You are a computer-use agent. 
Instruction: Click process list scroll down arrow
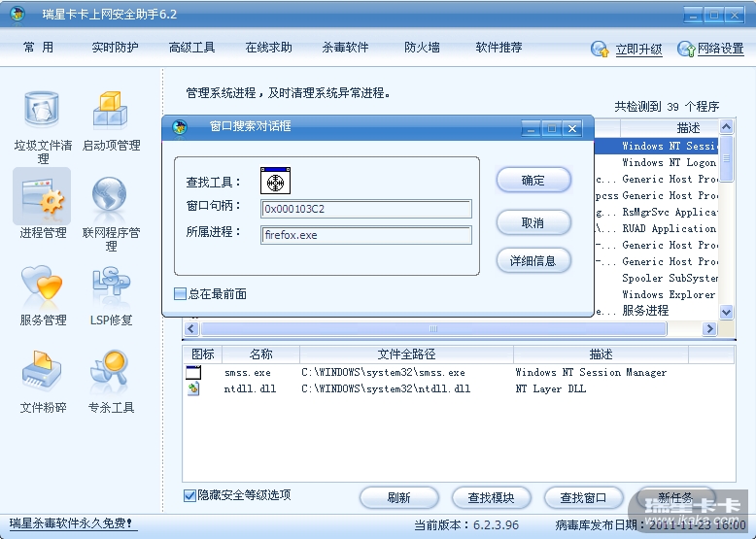pos(726,312)
